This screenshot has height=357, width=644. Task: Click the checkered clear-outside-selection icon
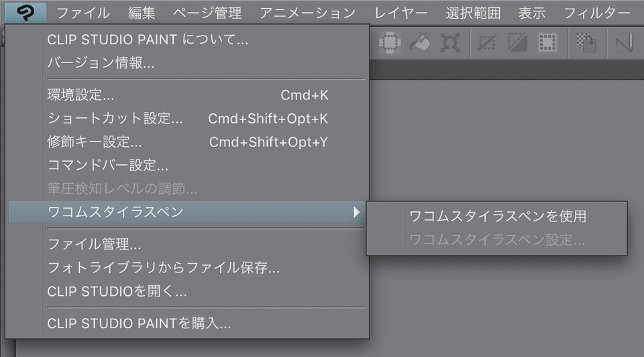[x=586, y=43]
